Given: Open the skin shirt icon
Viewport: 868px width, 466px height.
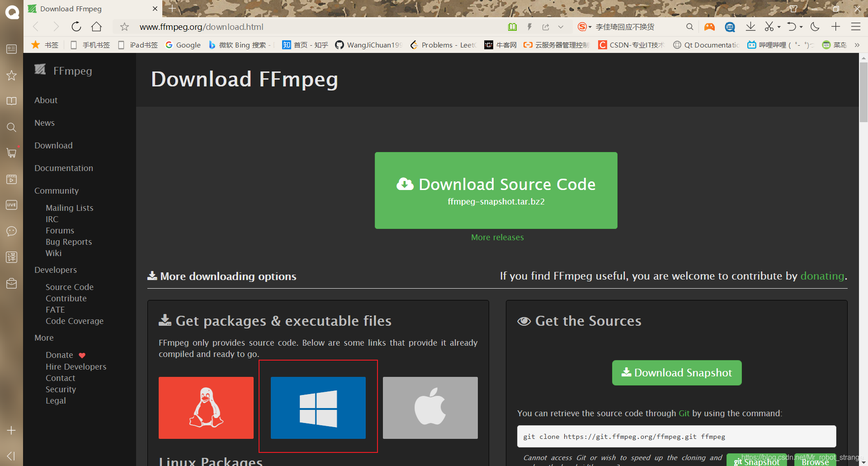Looking at the screenshot, I should point(793,9).
